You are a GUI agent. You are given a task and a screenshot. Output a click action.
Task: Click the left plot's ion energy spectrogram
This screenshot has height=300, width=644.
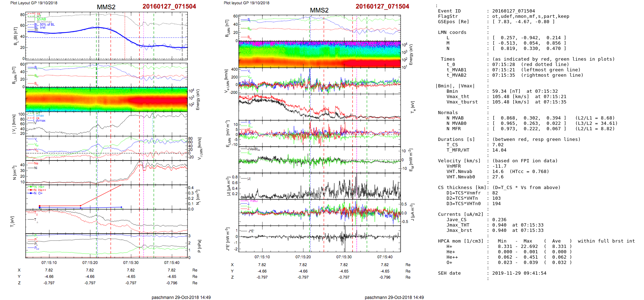106,100
